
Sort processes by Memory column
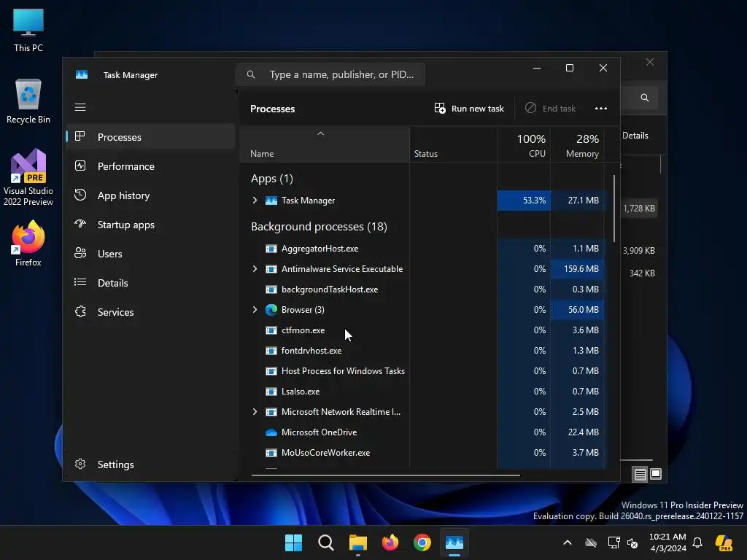(578, 145)
